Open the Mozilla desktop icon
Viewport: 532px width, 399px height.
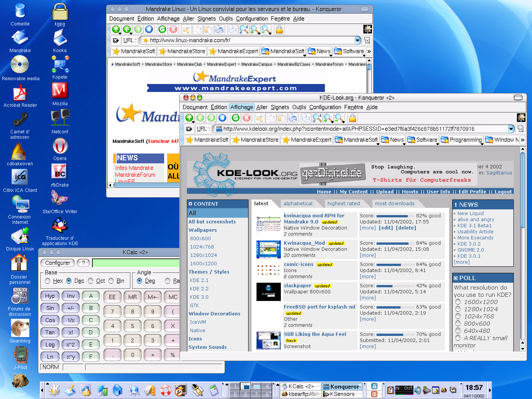[60, 94]
